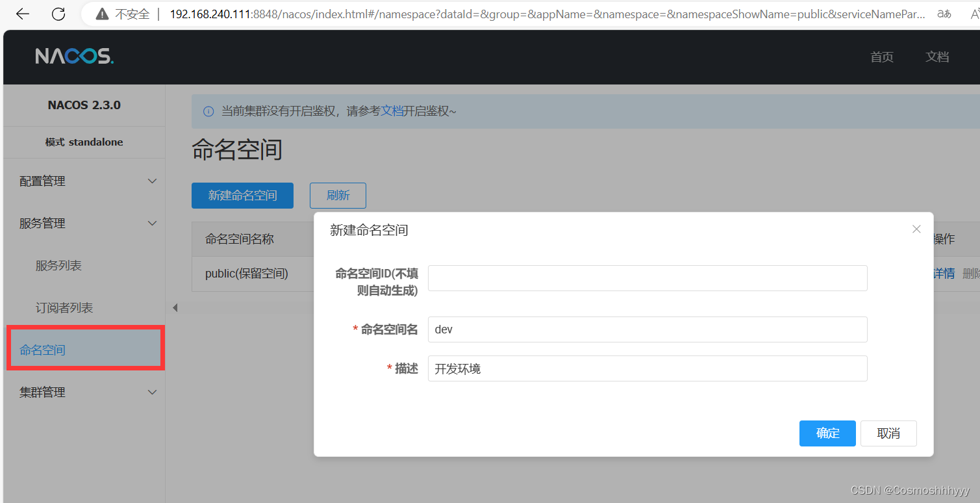
Task: Click the not-secure warning triangle icon
Action: 101,14
